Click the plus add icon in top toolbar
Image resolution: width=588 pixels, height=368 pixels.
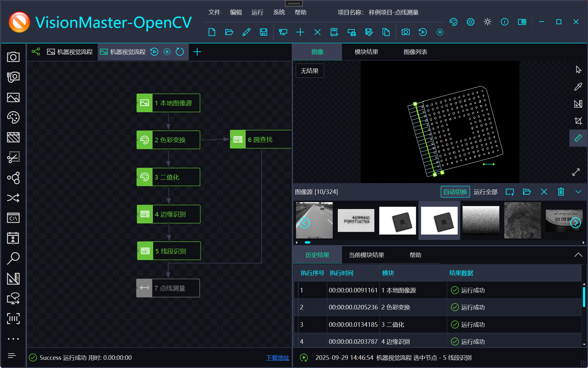[300, 32]
